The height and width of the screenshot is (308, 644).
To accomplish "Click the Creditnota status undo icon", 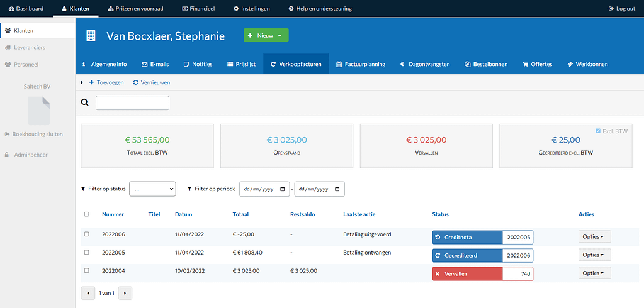I will pos(438,237).
